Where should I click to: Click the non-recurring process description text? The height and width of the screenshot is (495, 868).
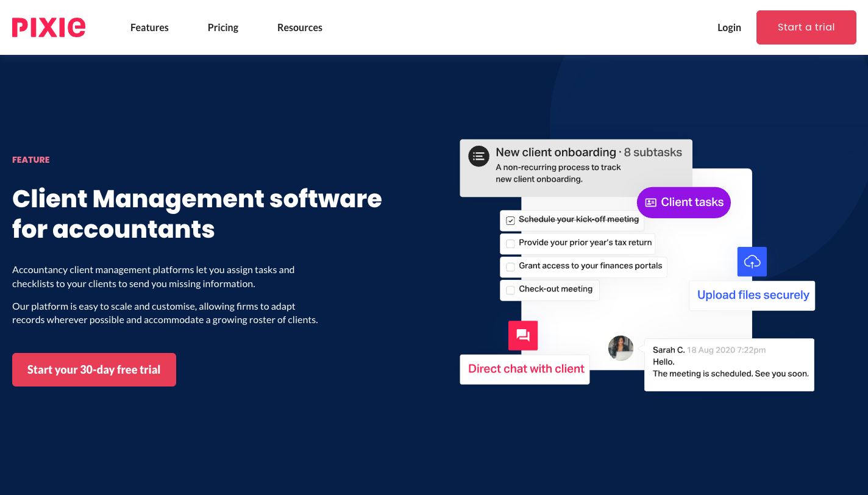pyautogui.click(x=558, y=173)
